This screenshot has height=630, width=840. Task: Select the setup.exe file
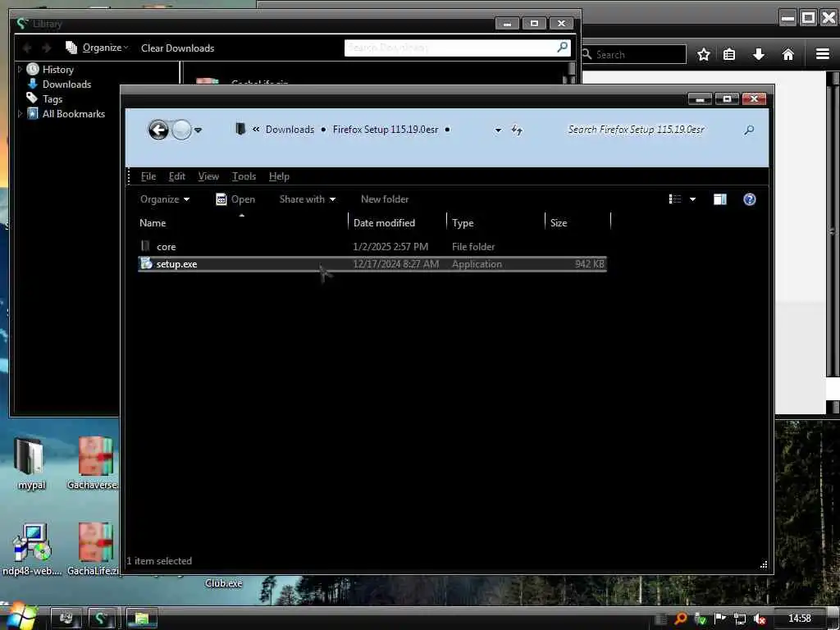click(x=372, y=264)
